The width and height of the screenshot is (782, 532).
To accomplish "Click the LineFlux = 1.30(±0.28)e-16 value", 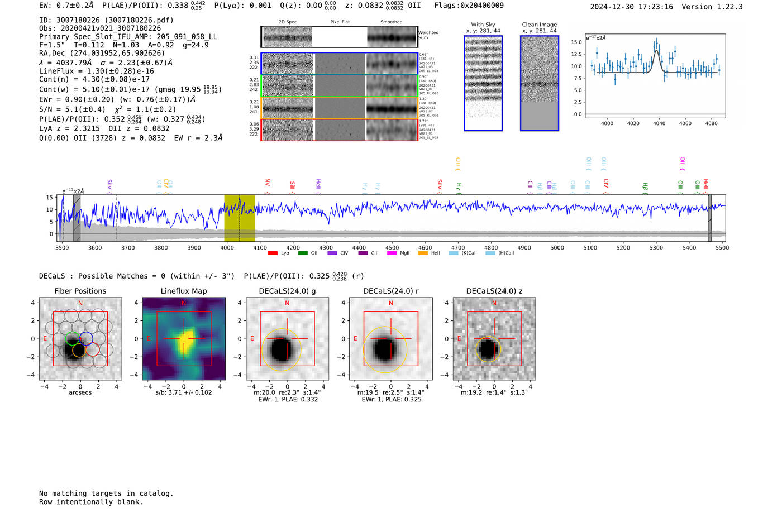I will pyautogui.click(x=97, y=71).
